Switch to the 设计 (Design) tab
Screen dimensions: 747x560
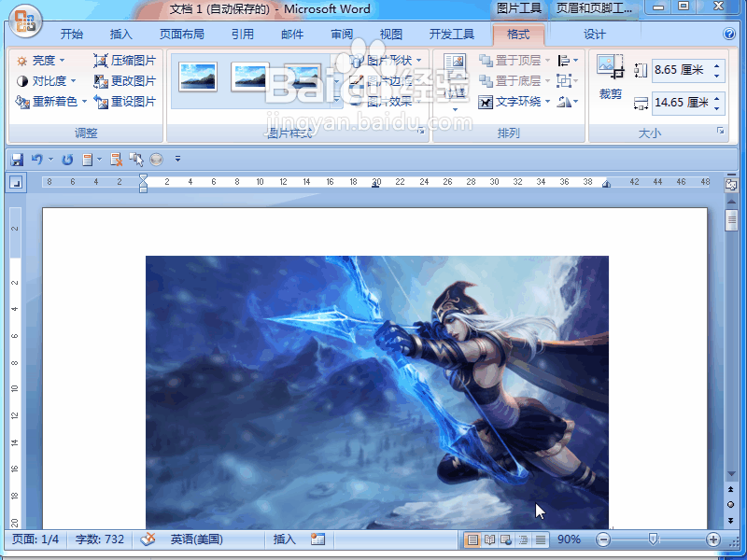[595, 35]
